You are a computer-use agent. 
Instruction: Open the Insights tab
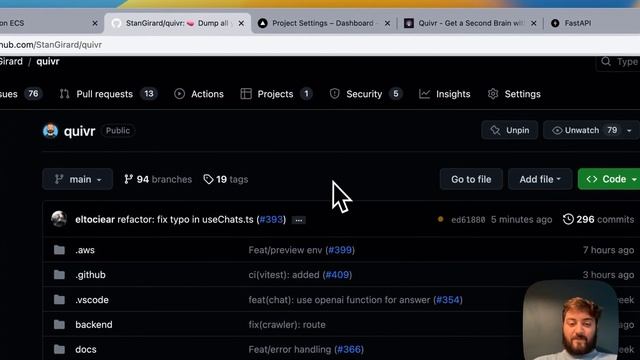pyautogui.click(x=445, y=94)
